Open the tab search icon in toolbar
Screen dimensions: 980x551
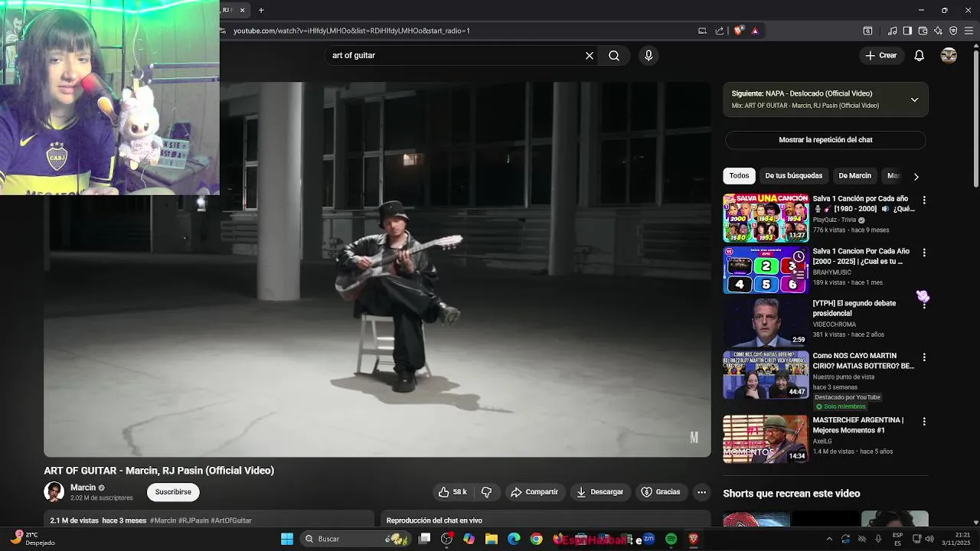867,31
